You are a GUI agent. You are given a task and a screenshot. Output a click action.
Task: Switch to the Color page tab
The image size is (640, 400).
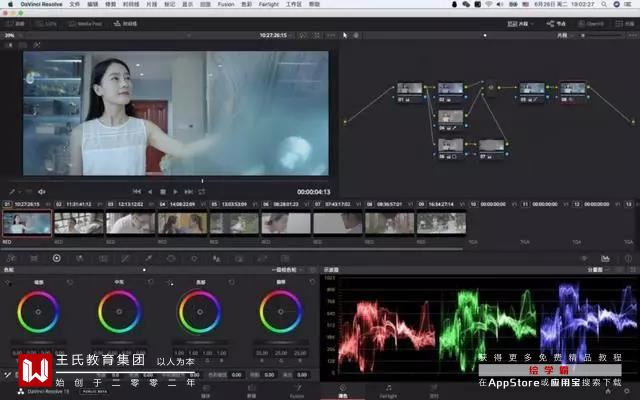[343, 391]
